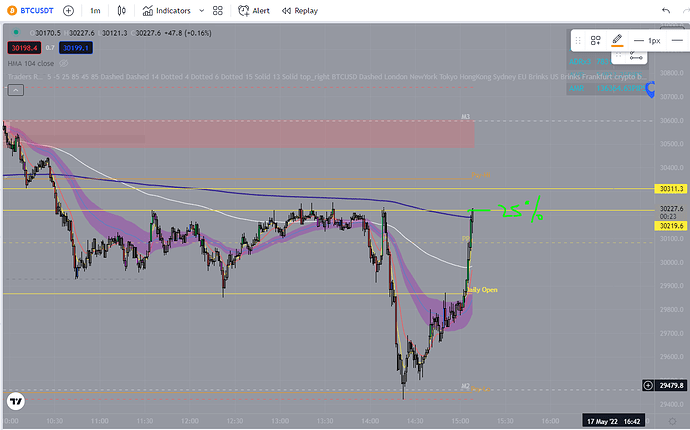Click the blue buy price 30199.1
This screenshot has height=430, width=690.
[x=76, y=48]
